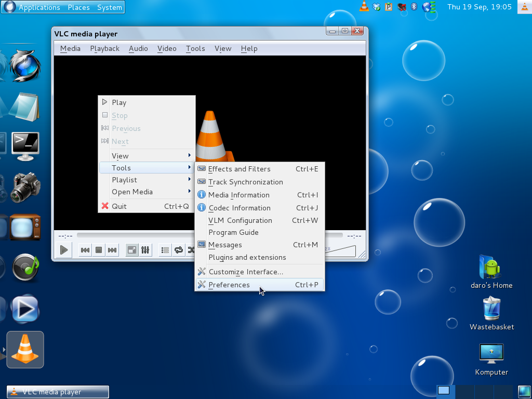Open the Wastebasket desktop icon
532x399 pixels.
point(491,310)
